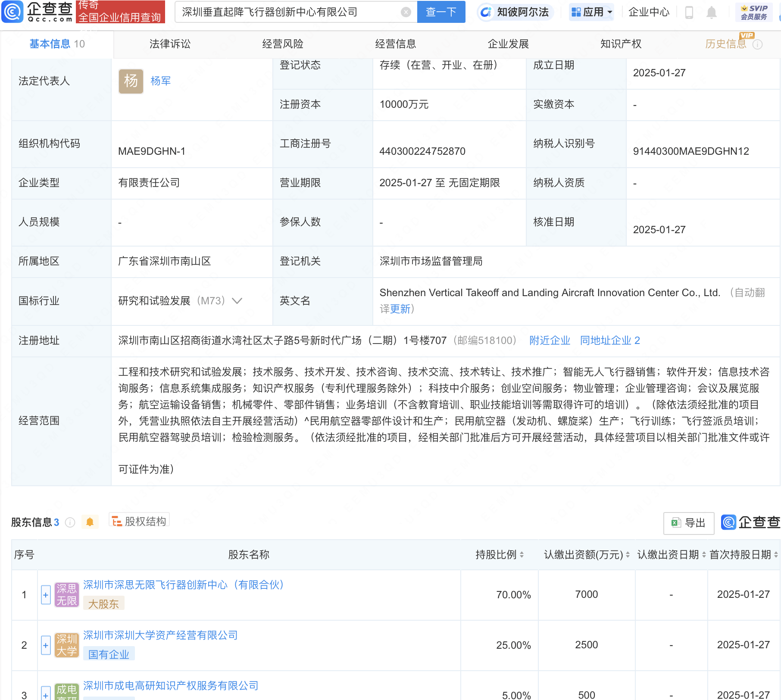This screenshot has width=781, height=700.
Task: Expand row for 深圳市深思无限飞行器创新中心 shareholder
Action: point(46,595)
